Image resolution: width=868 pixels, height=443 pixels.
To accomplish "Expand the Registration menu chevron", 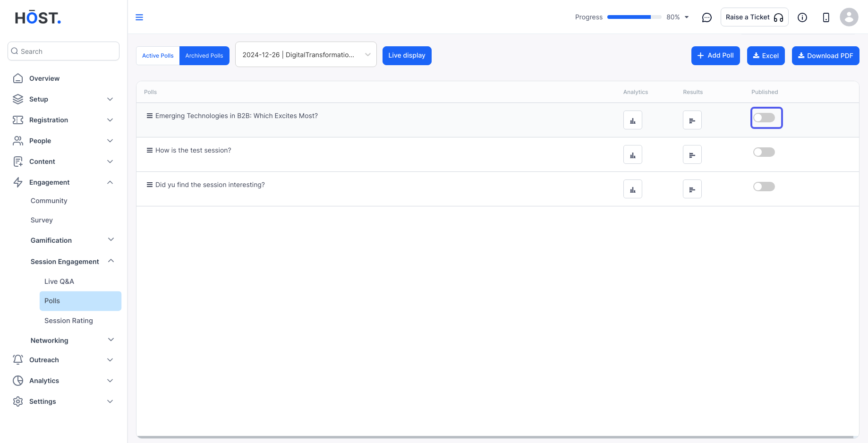I will coord(110,120).
